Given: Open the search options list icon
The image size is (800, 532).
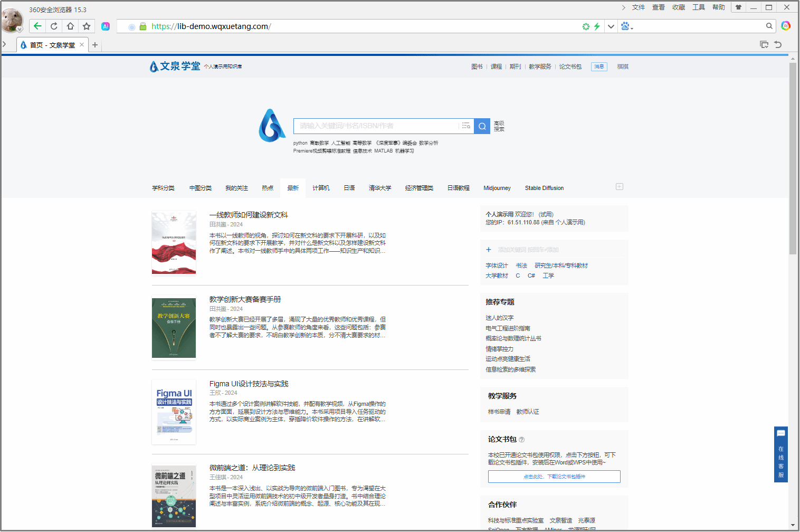Looking at the screenshot, I should (x=466, y=126).
